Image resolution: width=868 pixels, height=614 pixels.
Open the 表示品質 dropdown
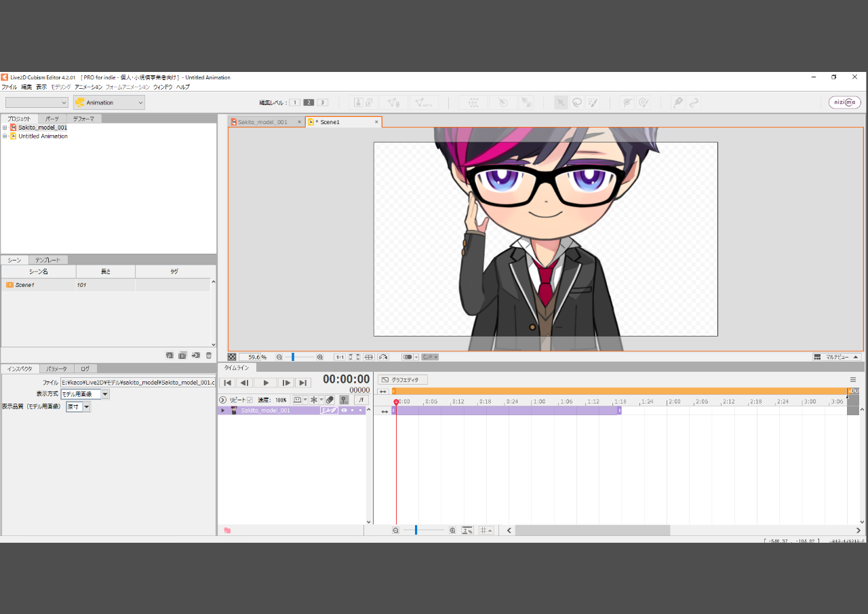click(x=86, y=407)
